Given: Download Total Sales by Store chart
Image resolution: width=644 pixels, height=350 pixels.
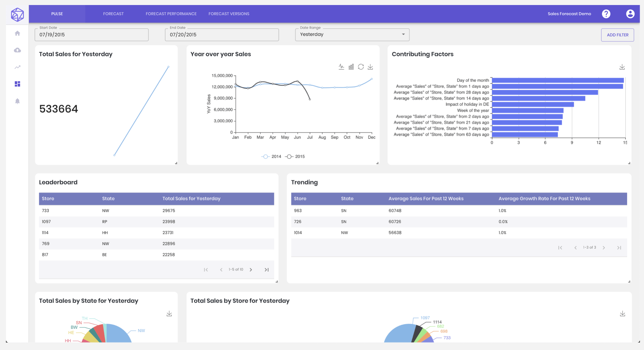Looking at the screenshot, I should [x=622, y=314].
